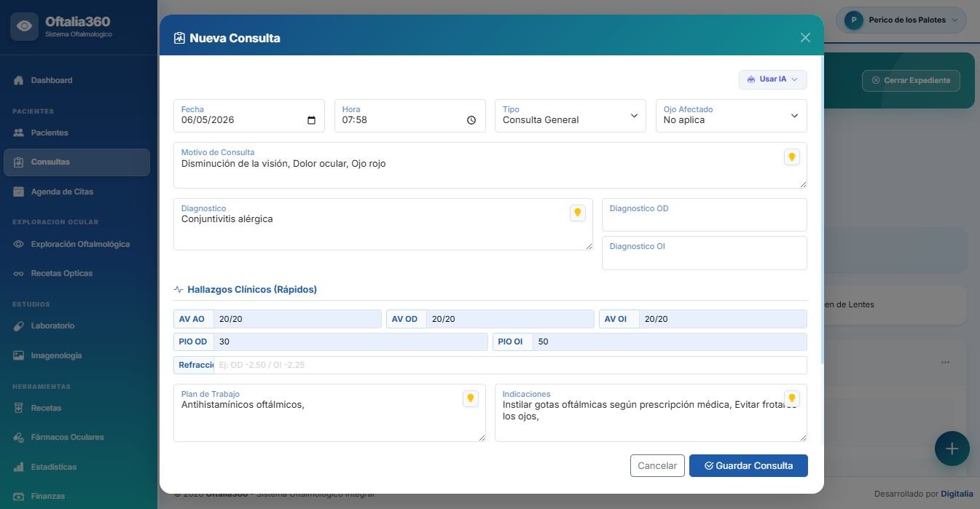980x509 pixels.
Task: Click the Oftalia360 eye logo icon
Action: click(x=24, y=26)
